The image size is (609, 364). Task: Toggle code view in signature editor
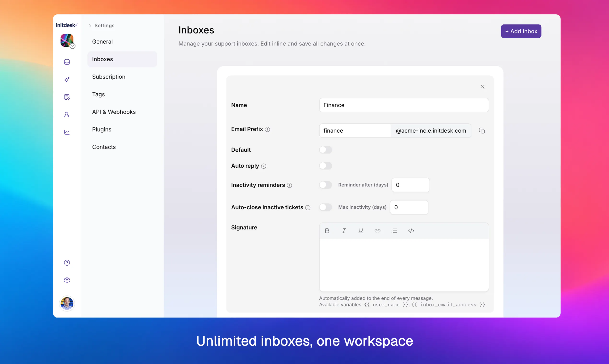click(411, 231)
